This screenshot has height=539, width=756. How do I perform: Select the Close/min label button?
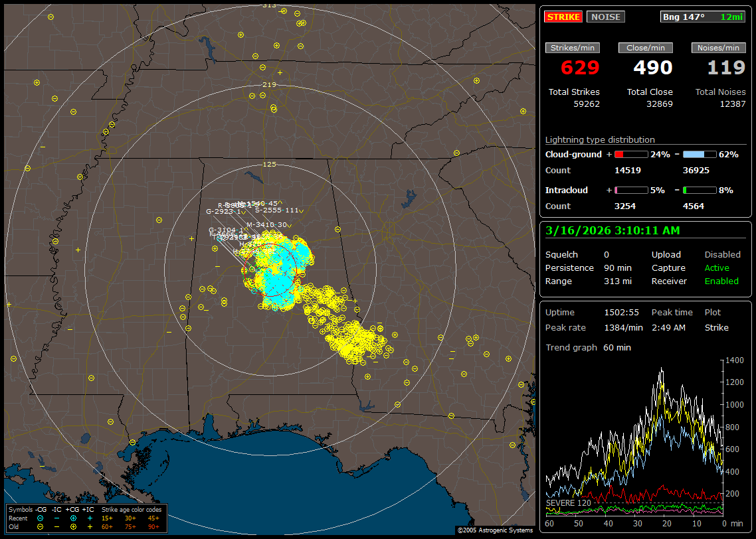[x=646, y=48]
